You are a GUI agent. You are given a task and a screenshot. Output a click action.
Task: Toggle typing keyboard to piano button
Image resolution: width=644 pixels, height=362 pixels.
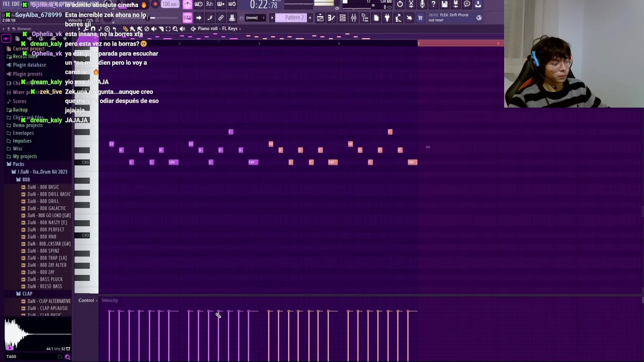click(x=188, y=18)
